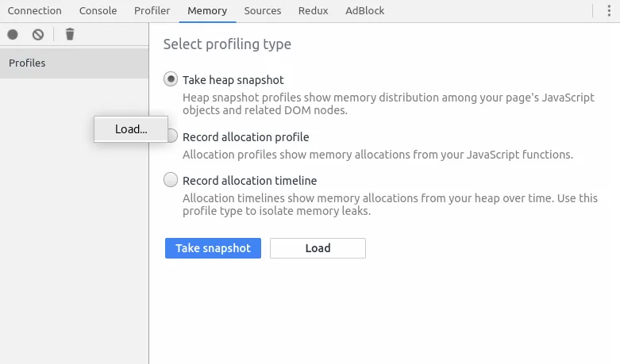This screenshot has width=620, height=364.
Task: Click the collect garbage trash icon
Action: pos(70,34)
